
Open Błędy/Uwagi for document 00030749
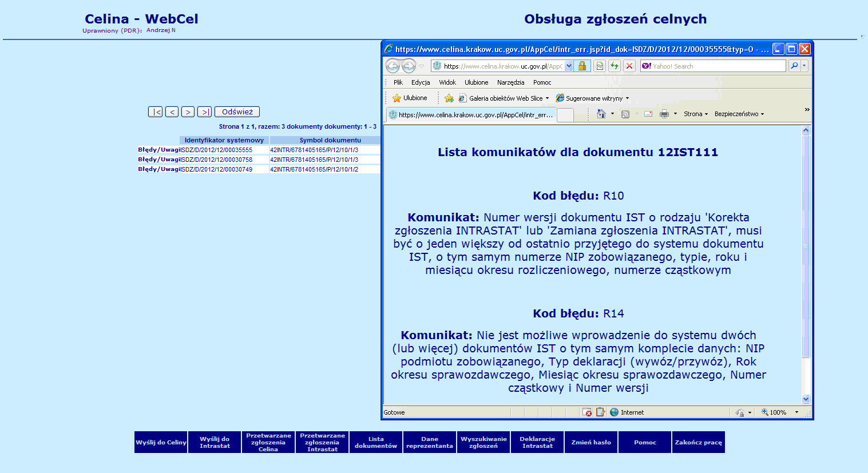[x=159, y=169]
